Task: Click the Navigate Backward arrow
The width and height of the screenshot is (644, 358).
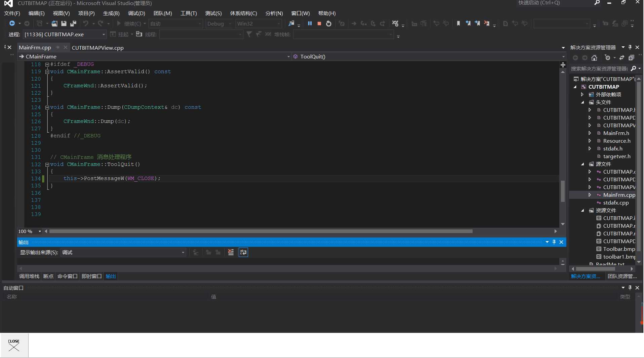Action: (12, 24)
